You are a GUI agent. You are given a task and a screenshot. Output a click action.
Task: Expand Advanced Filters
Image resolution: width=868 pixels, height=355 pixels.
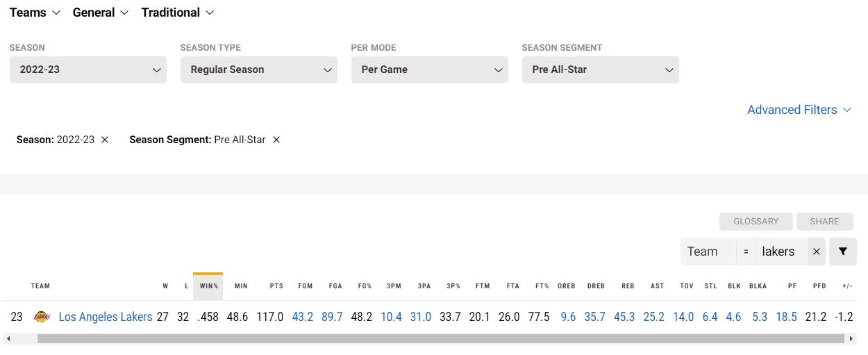point(799,110)
